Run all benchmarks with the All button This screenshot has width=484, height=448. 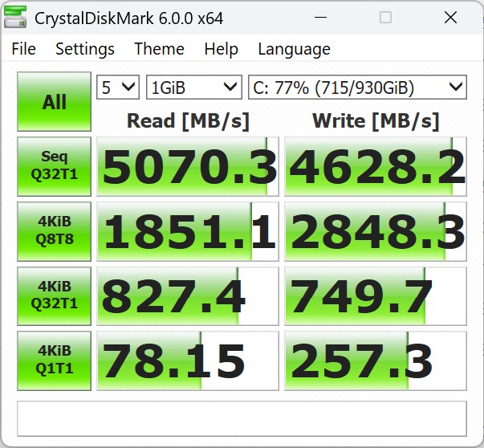pos(54,102)
